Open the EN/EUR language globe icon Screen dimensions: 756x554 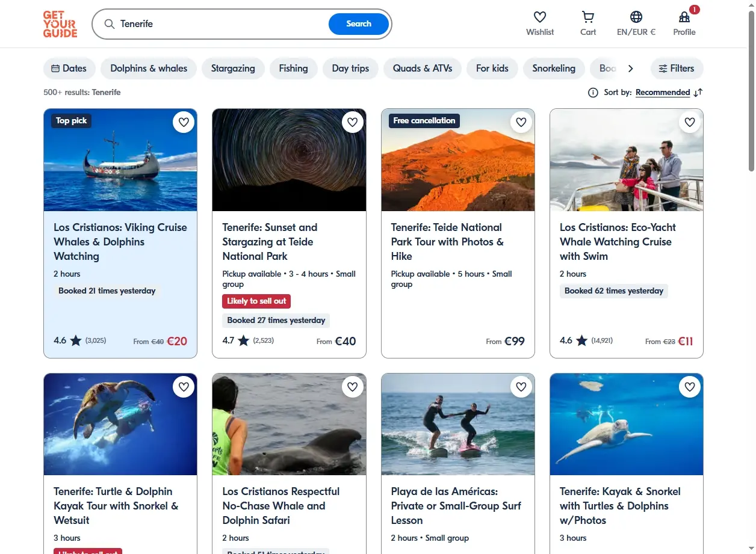pyautogui.click(x=636, y=17)
